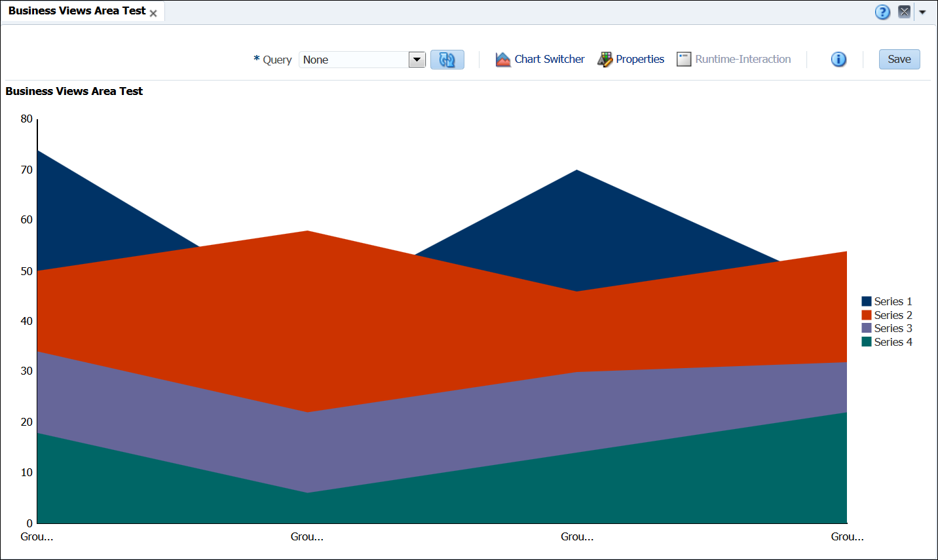Screen dimensions: 938x560
Task: Select the Business Views Area Test tab
Action: click(77, 11)
